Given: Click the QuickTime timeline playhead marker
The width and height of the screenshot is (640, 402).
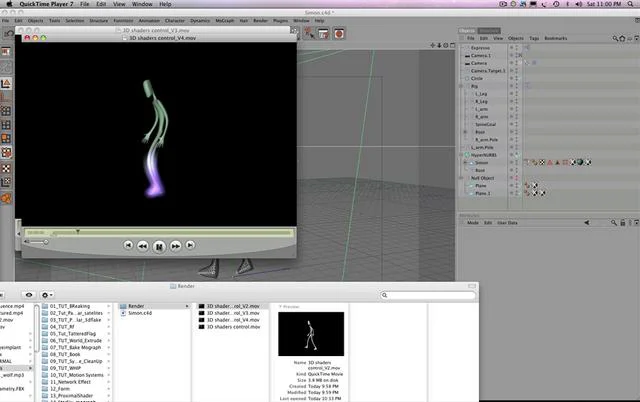Looking at the screenshot, I should (x=78, y=231).
